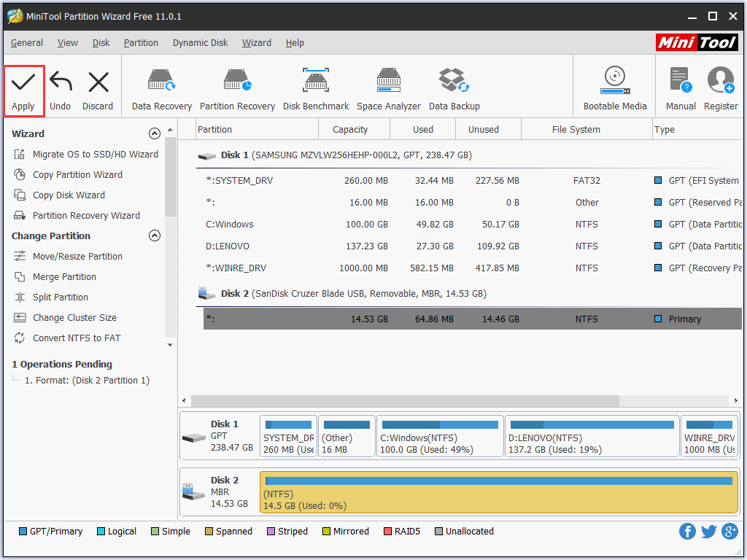The width and height of the screenshot is (747, 560).
Task: Open Register dialog
Action: point(721,90)
